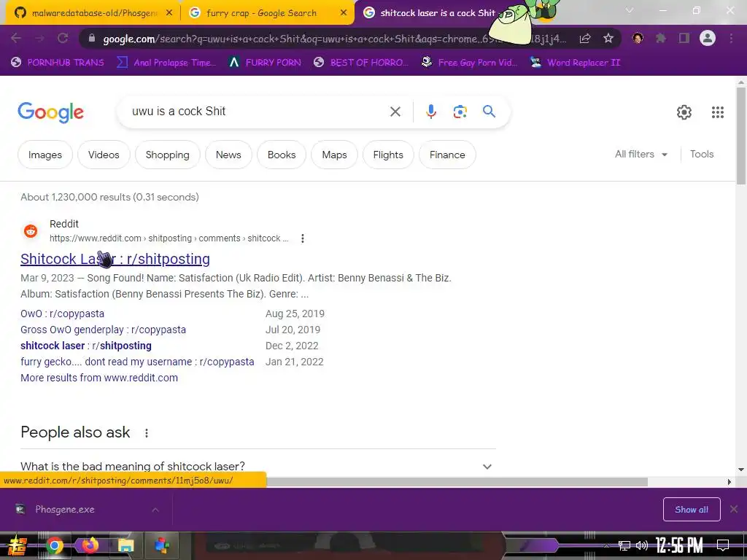747x560 pixels.
Task: Click into the Google search field
Action: (x=258, y=112)
